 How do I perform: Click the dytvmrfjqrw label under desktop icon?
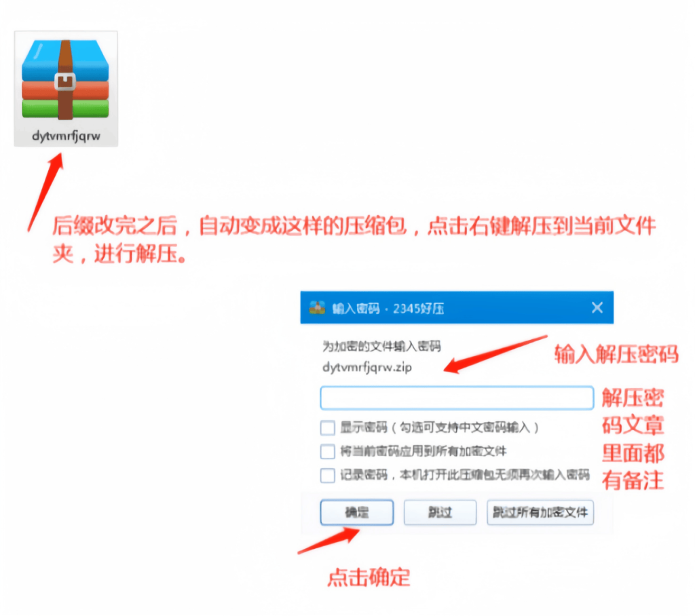(65, 135)
